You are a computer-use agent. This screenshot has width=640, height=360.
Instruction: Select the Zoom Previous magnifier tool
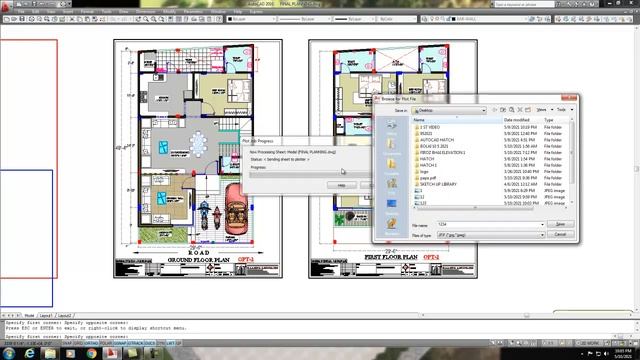[x=161, y=19]
